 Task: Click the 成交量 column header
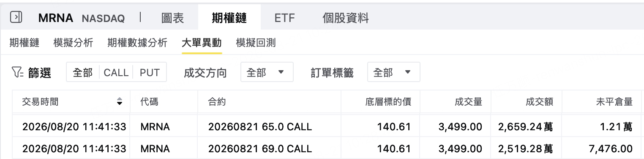(468, 101)
